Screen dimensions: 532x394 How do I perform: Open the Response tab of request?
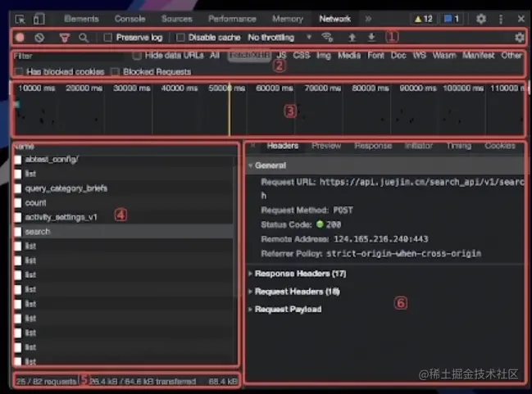pos(373,146)
